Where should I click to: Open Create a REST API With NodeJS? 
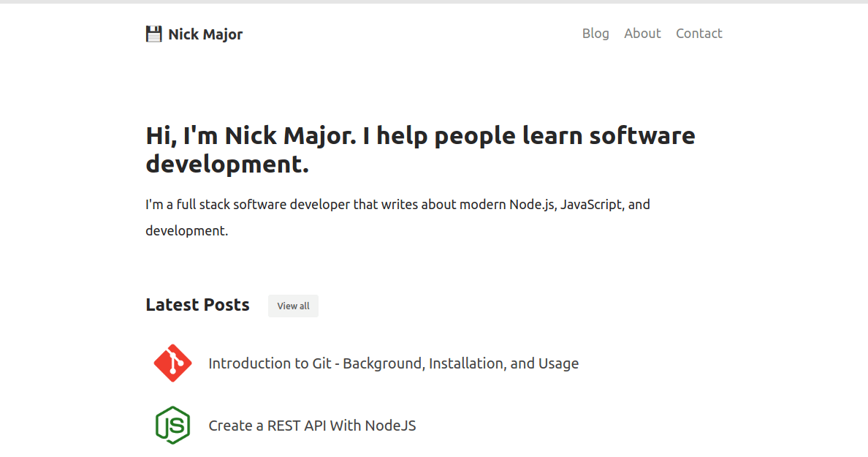click(312, 425)
